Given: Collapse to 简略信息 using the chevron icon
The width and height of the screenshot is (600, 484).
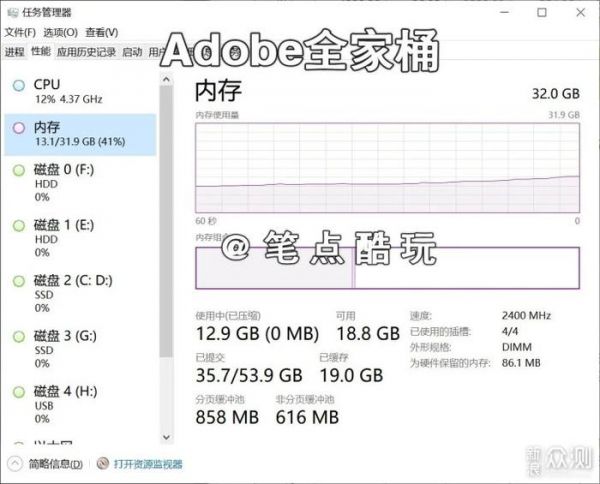Looking at the screenshot, I should [x=15, y=464].
